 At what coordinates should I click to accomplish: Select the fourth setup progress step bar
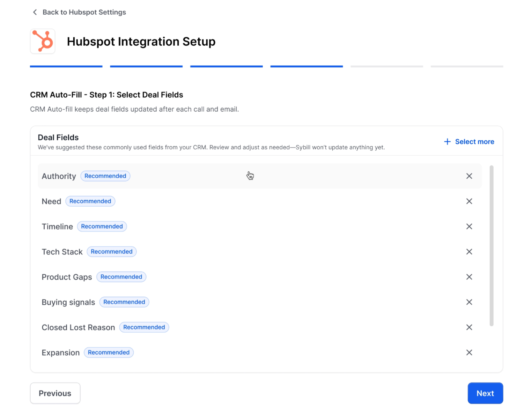pos(306,66)
